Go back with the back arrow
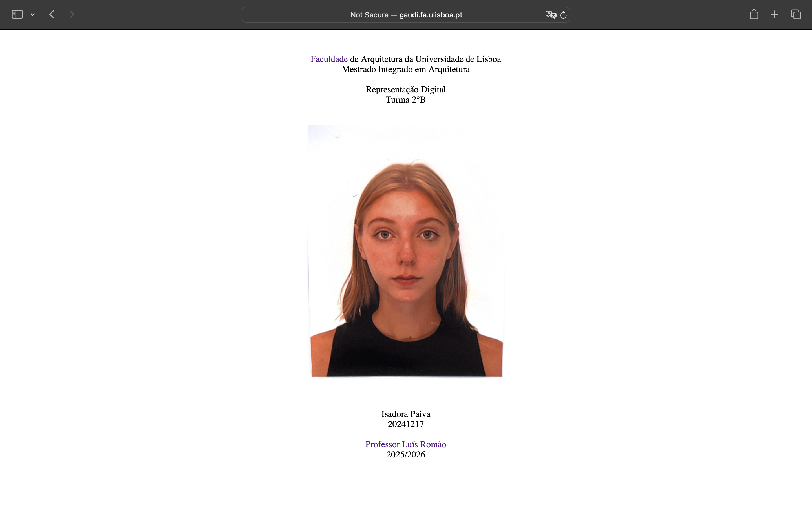The image size is (812, 507). (x=52, y=14)
